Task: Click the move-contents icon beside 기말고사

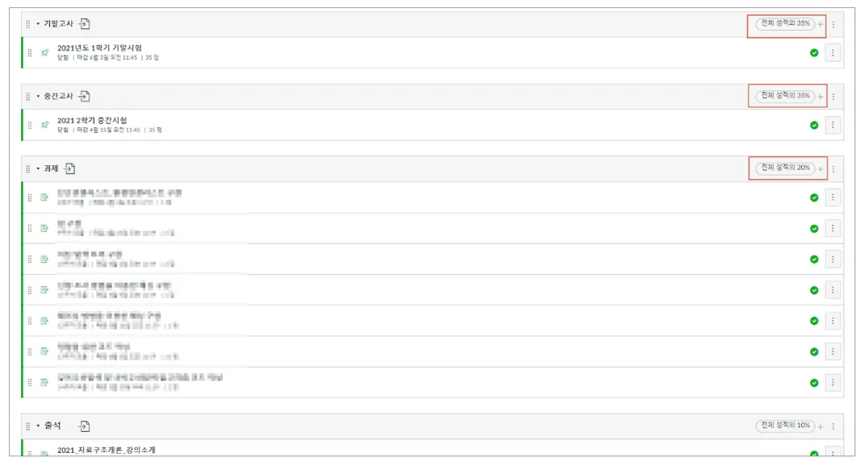Action: [x=84, y=24]
